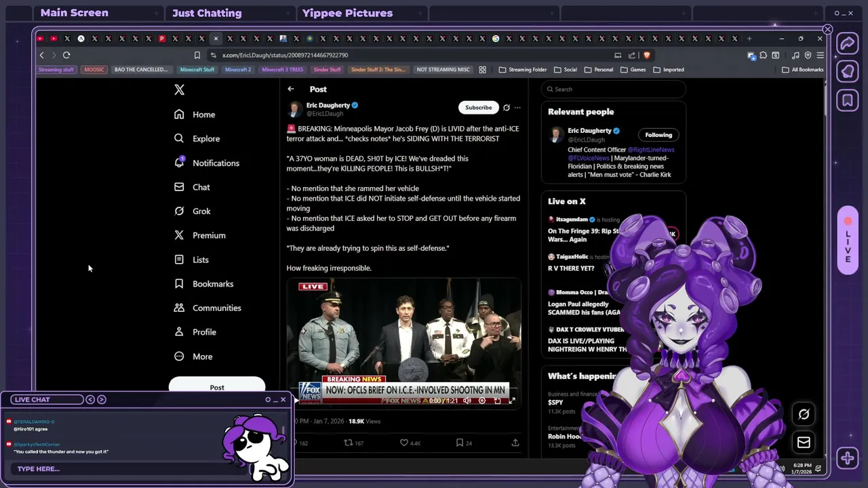
Task: Click the share icon under the post
Action: pyautogui.click(x=515, y=443)
